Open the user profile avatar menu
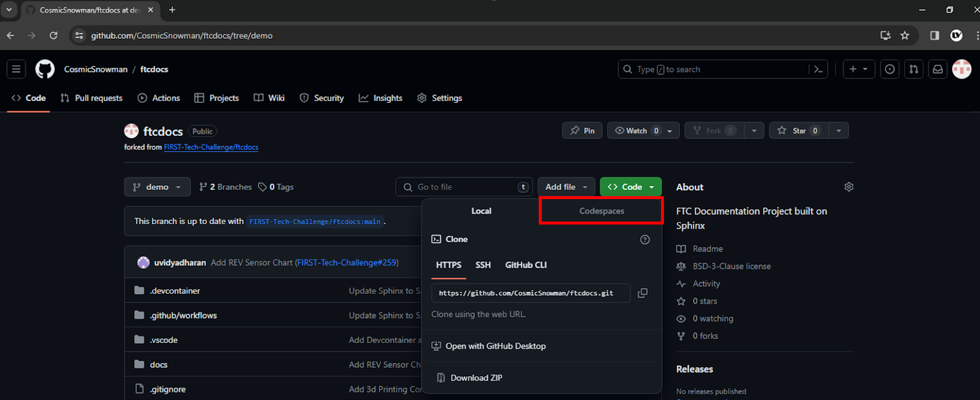 tap(962, 69)
